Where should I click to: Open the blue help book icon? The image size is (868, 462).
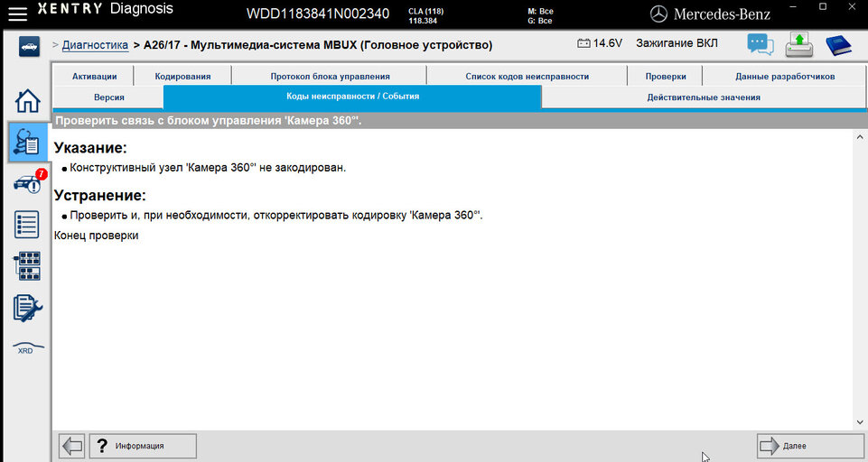click(x=838, y=45)
